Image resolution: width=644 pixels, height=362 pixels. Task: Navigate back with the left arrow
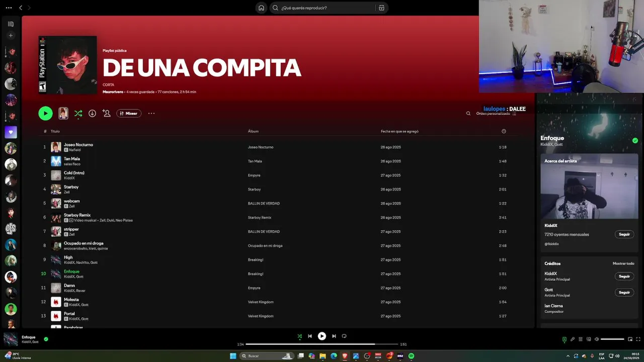tap(21, 8)
